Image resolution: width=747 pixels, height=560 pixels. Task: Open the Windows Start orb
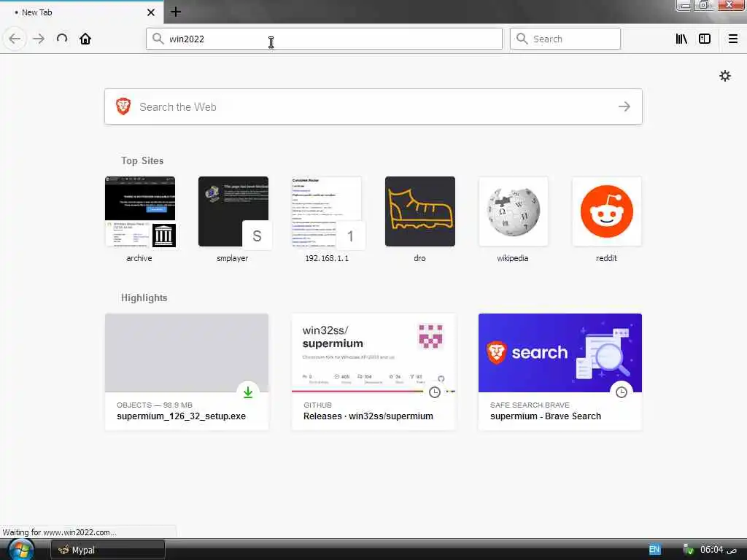20,550
